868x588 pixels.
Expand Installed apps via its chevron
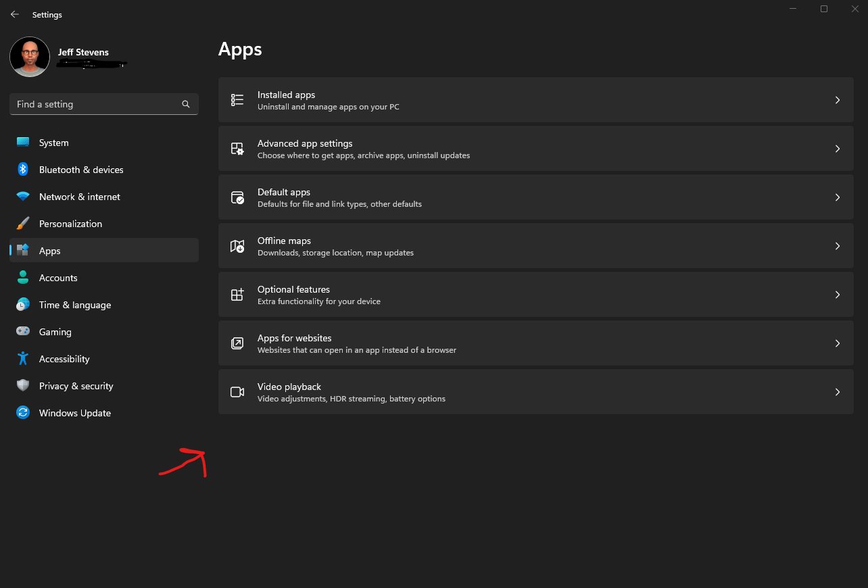838,100
